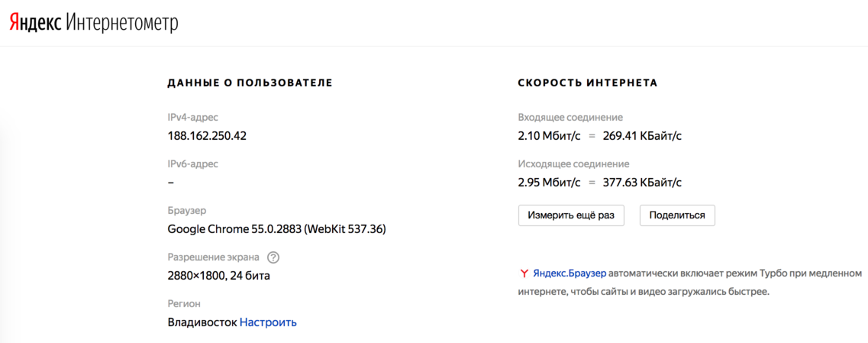Click Измерить ещё раз button
This screenshot has height=343, width=868.
click(571, 215)
